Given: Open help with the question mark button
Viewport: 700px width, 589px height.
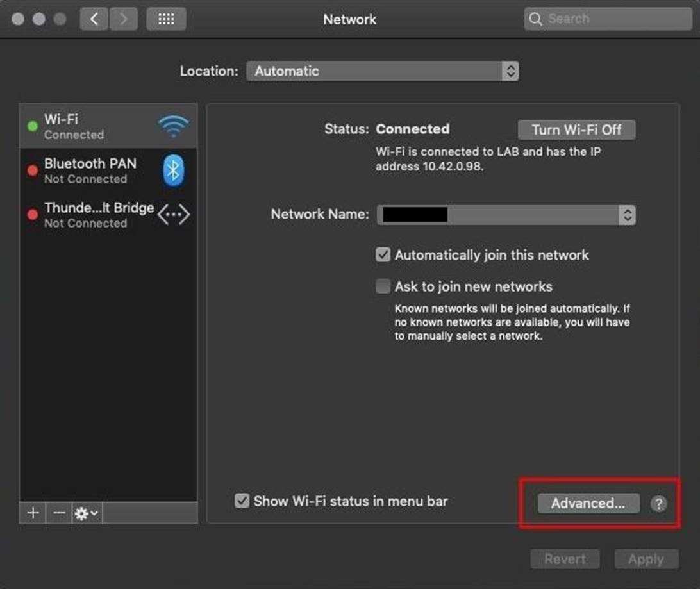Looking at the screenshot, I should click(658, 504).
